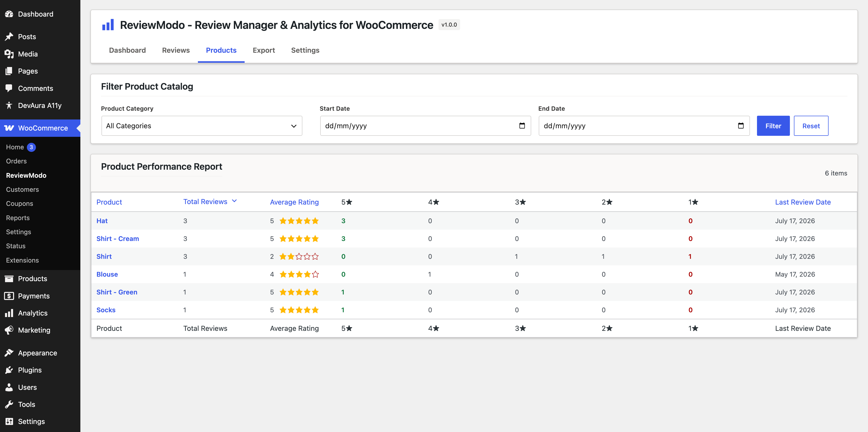
Task: Open the Socks product link
Action: (106, 310)
